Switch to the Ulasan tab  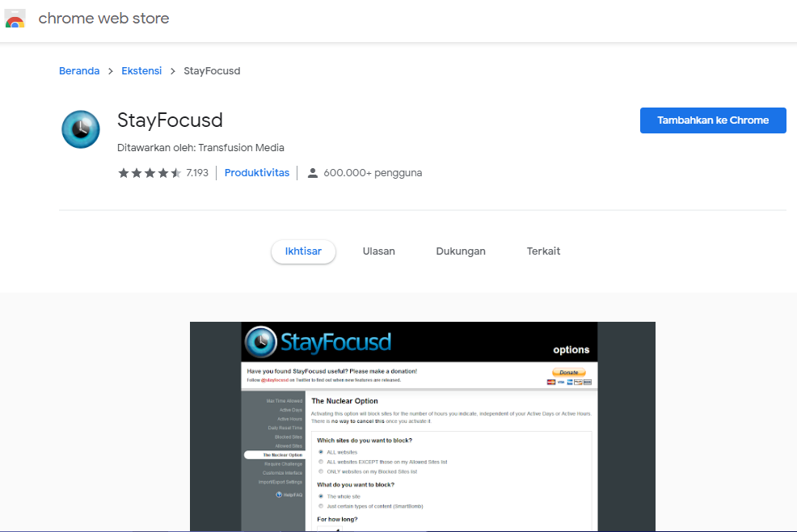click(x=378, y=251)
